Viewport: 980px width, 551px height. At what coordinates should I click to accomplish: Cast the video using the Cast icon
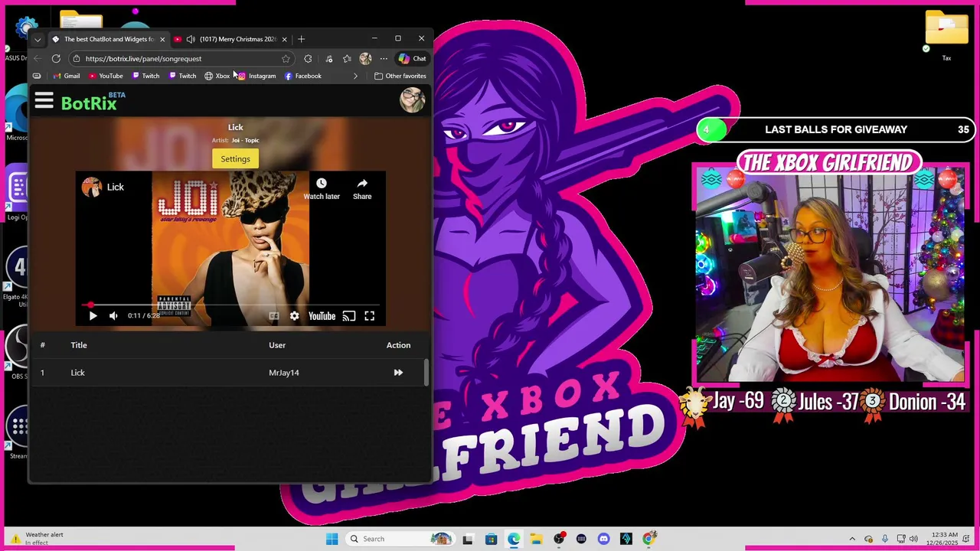pos(348,316)
